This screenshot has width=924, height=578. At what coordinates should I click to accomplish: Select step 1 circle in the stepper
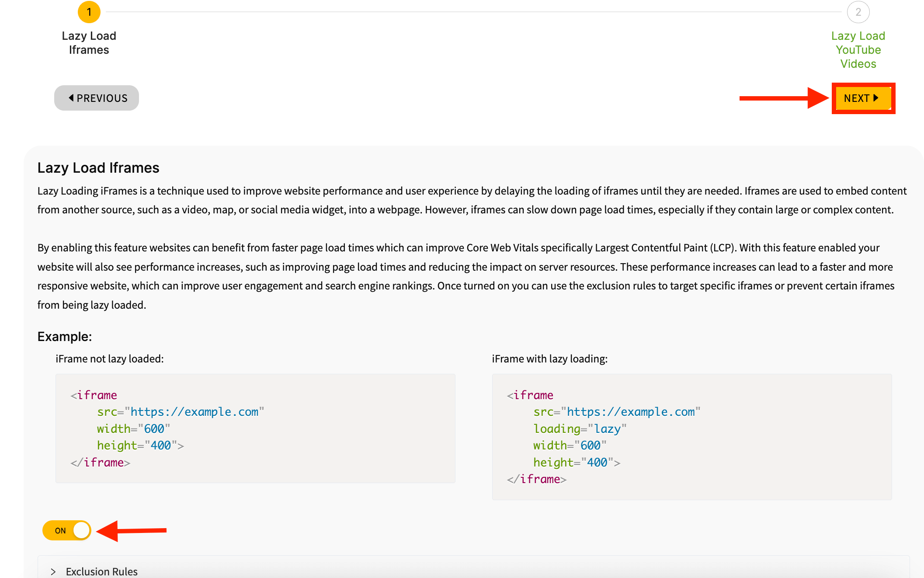click(x=89, y=12)
